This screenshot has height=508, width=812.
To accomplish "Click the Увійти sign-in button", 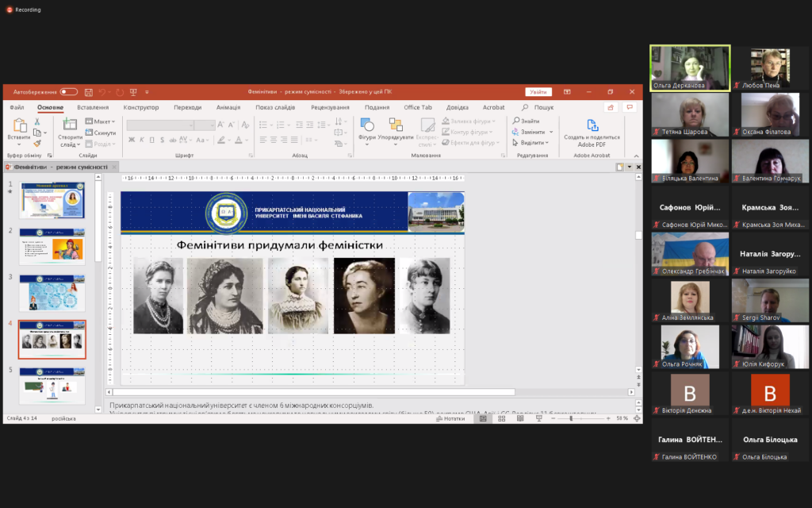I will click(538, 92).
